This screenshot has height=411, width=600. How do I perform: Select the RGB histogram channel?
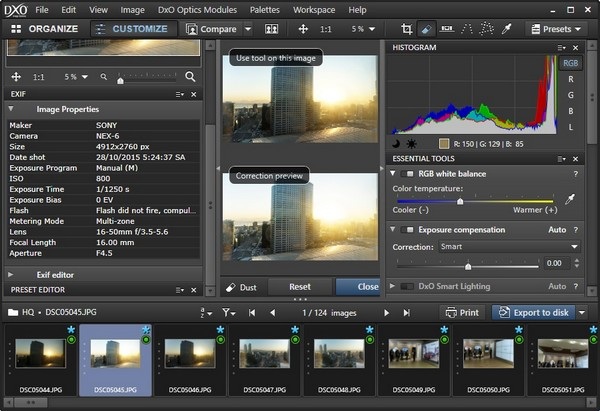click(x=570, y=63)
